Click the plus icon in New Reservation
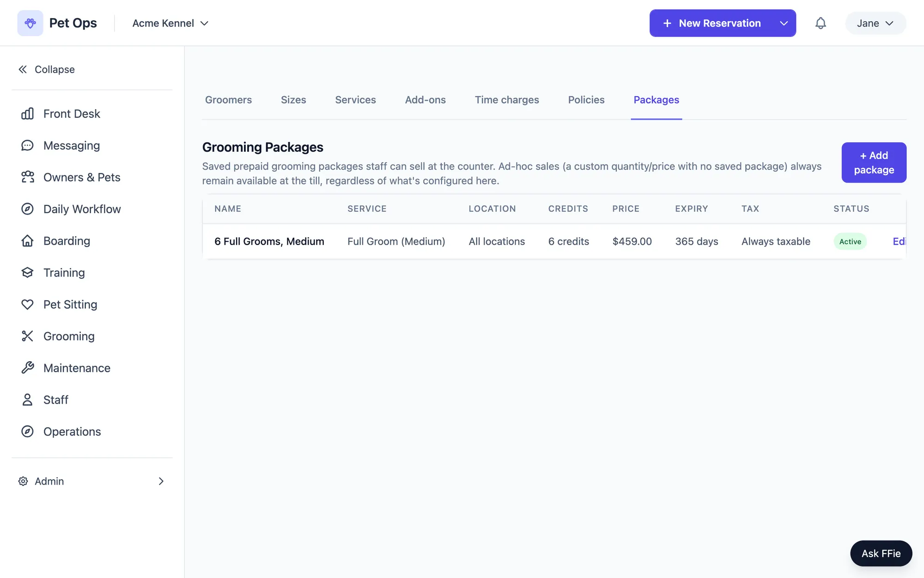924x578 pixels. point(667,23)
